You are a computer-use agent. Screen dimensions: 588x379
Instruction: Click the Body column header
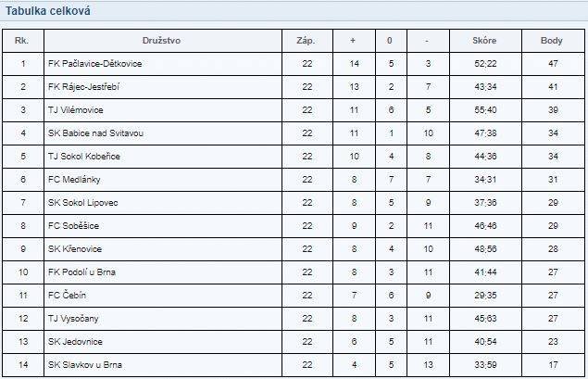551,41
